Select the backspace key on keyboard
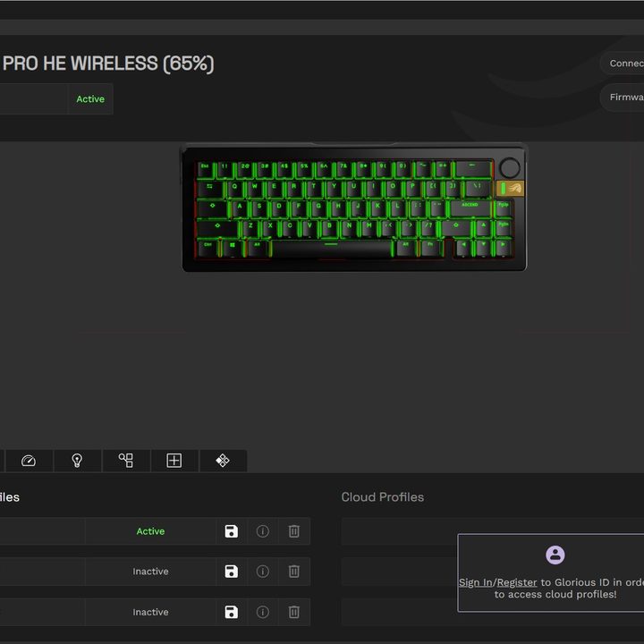Viewport: 644px width, 644px height. click(x=473, y=168)
